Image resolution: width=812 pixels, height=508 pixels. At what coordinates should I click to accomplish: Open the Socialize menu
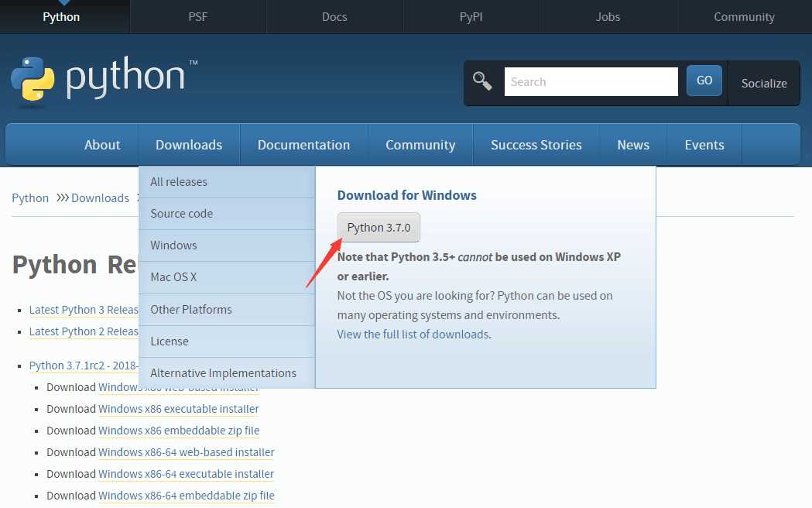(x=764, y=84)
